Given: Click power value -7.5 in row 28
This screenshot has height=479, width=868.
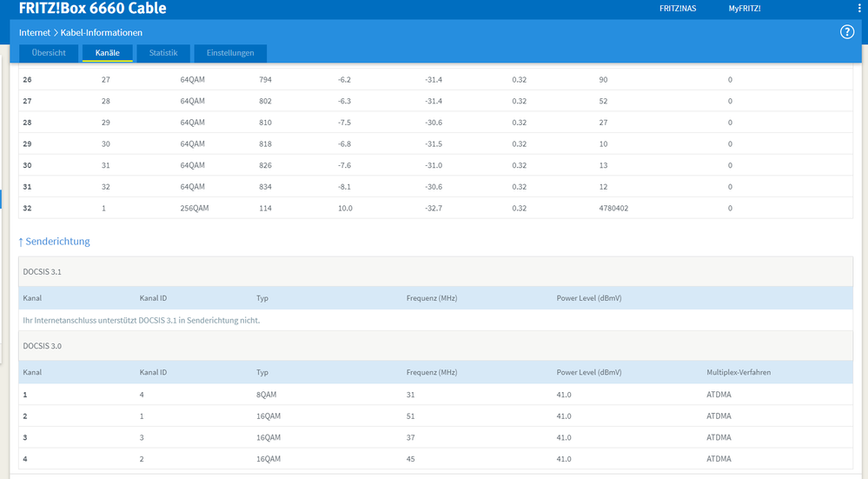Looking at the screenshot, I should [x=344, y=123].
